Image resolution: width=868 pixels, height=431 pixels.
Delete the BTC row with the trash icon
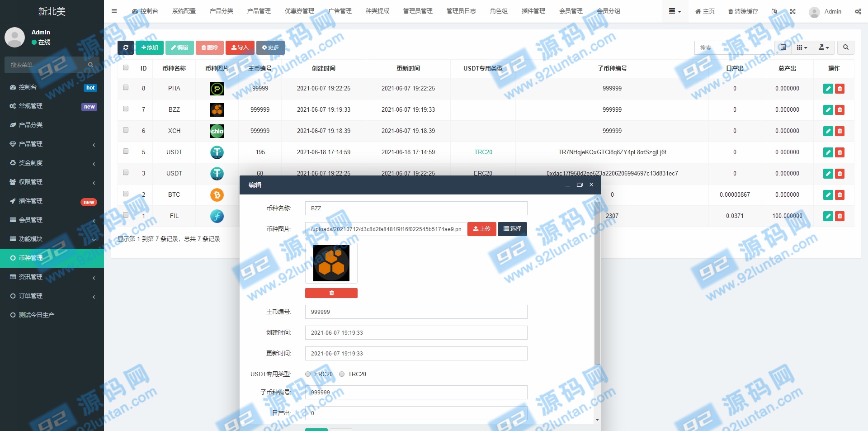pos(840,195)
